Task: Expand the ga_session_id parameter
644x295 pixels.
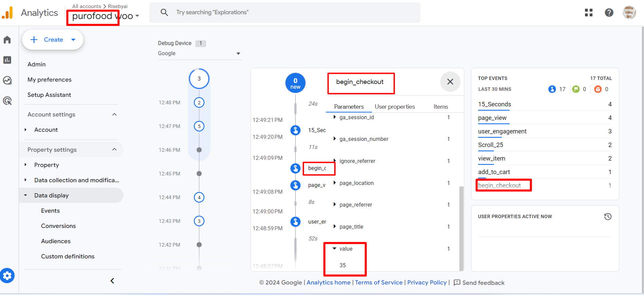Action: tap(335, 117)
